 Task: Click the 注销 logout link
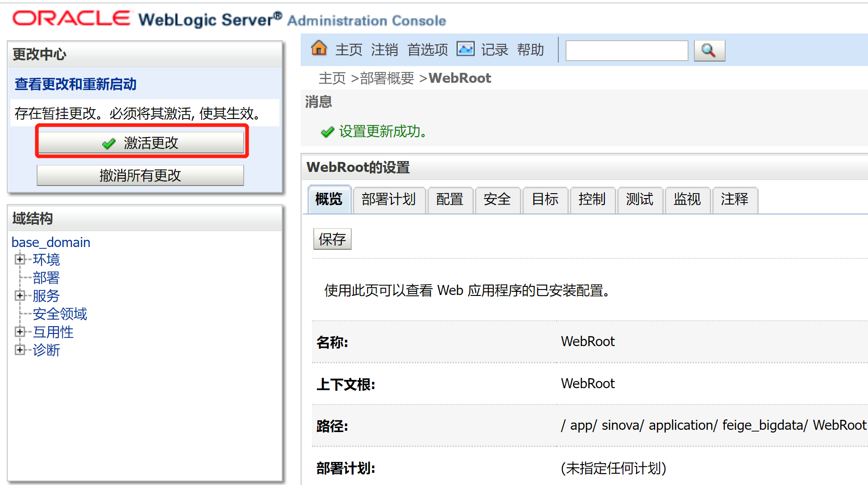click(x=385, y=49)
